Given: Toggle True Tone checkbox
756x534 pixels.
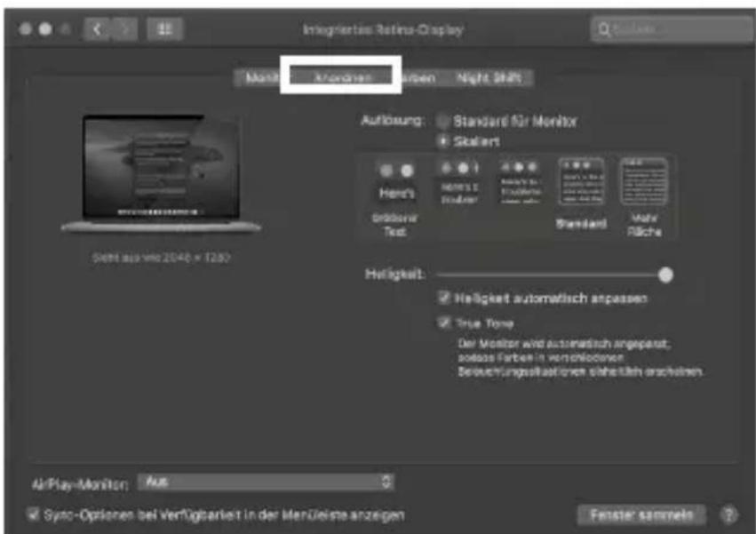Looking at the screenshot, I should 443,323.
